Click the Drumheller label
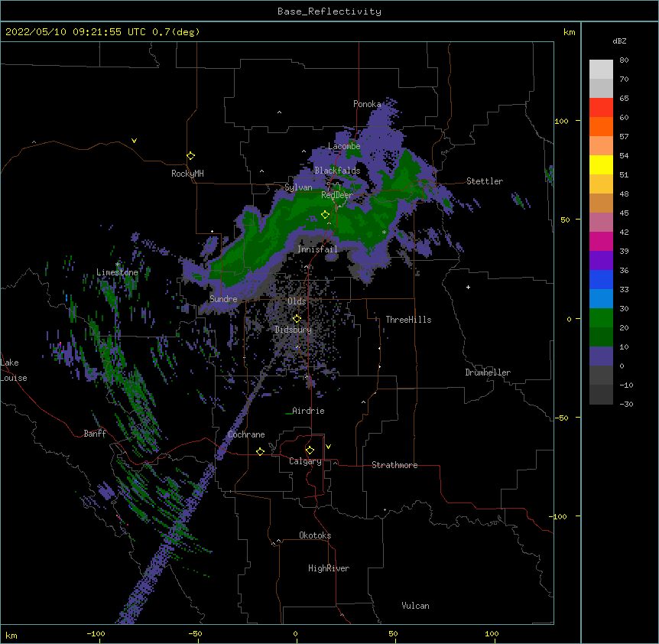This screenshot has height=644, width=659. (488, 372)
